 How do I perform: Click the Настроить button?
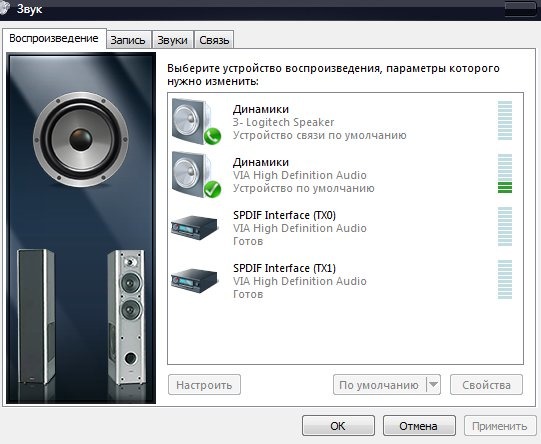tap(204, 385)
